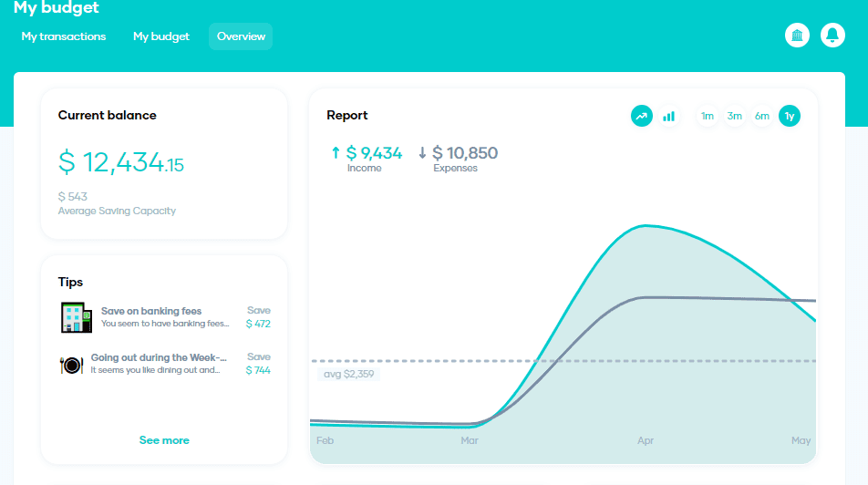Click the Mar axis label
Viewport: 868px width, 485px height.
[470, 440]
